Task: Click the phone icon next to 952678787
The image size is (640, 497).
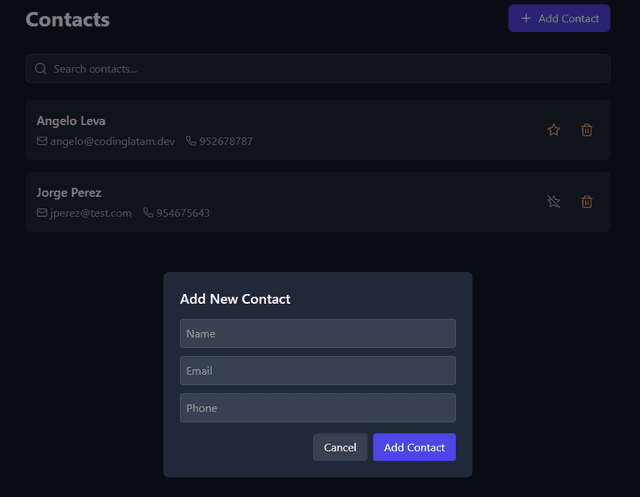Action: tap(191, 142)
